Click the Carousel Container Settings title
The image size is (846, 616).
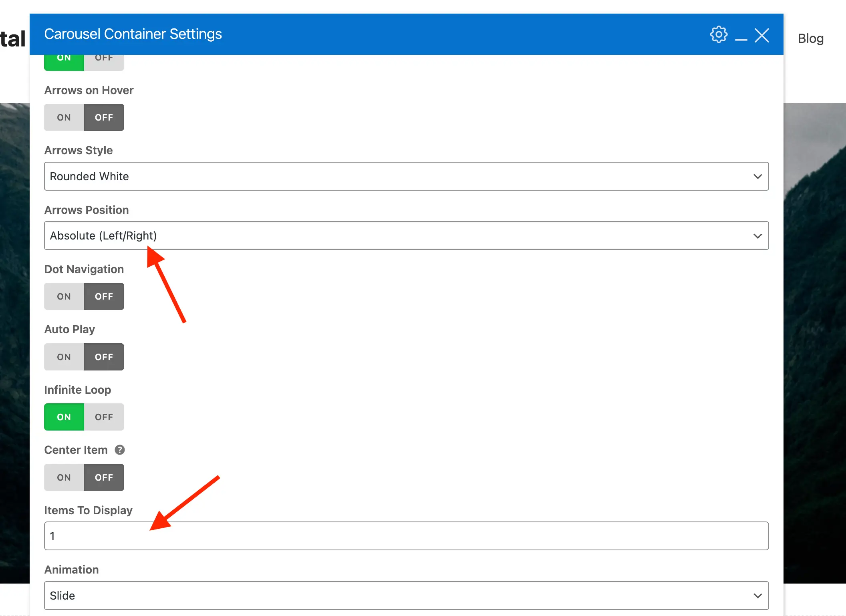133,34
